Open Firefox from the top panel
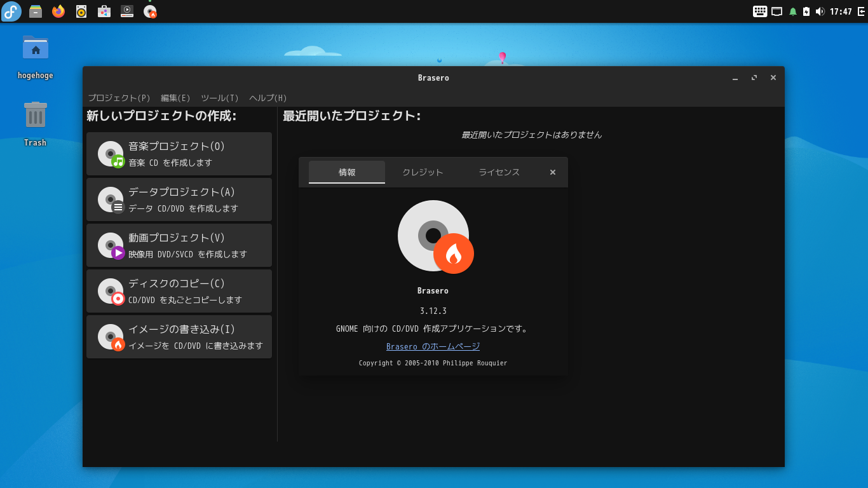The width and height of the screenshot is (868, 488). 58,11
